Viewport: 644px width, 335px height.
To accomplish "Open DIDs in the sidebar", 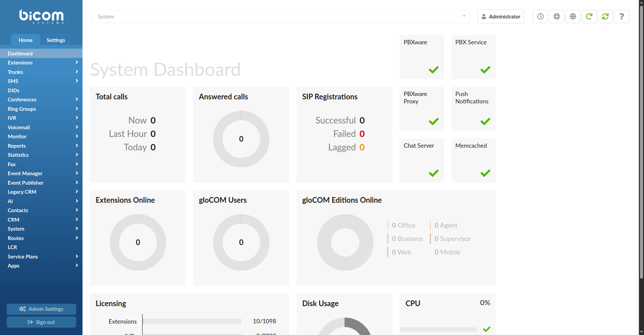I will pyautogui.click(x=41, y=90).
